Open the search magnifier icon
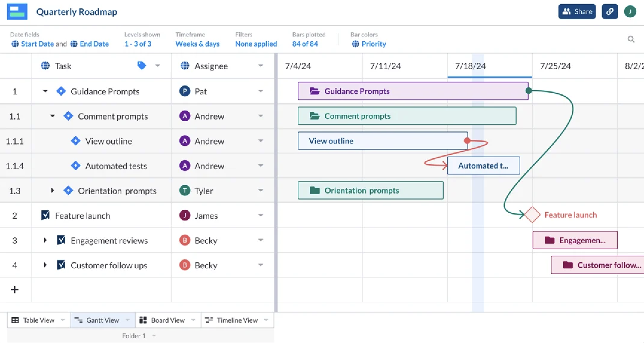The image size is (644, 343). [631, 39]
